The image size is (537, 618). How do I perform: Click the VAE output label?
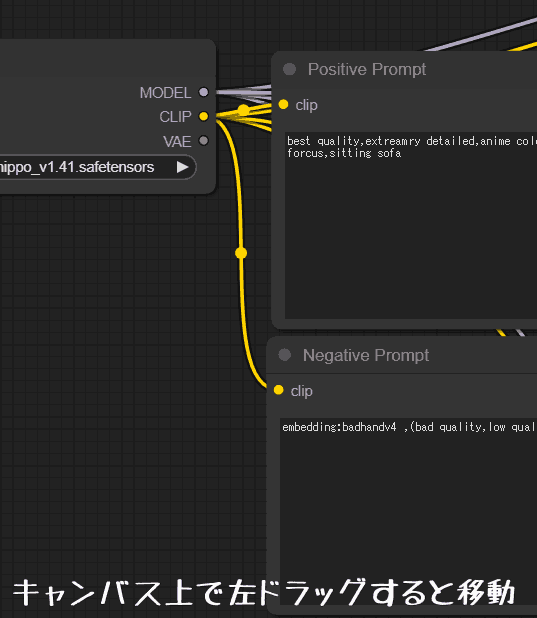(x=177, y=141)
